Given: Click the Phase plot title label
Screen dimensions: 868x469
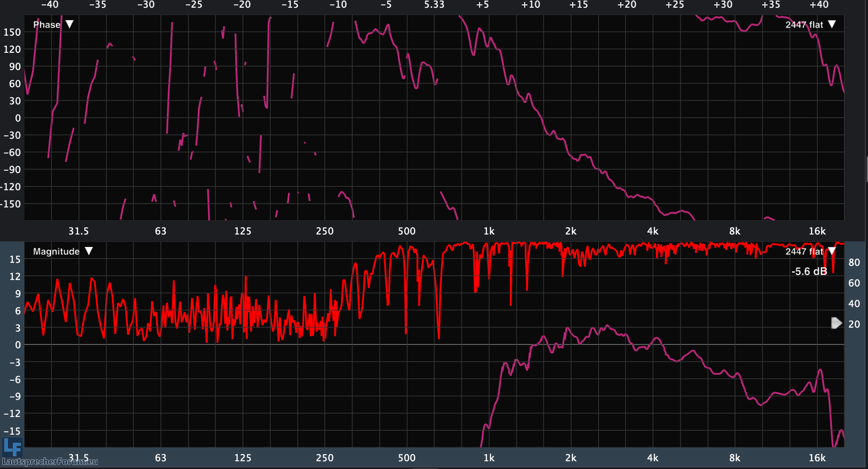Looking at the screenshot, I should [x=47, y=25].
